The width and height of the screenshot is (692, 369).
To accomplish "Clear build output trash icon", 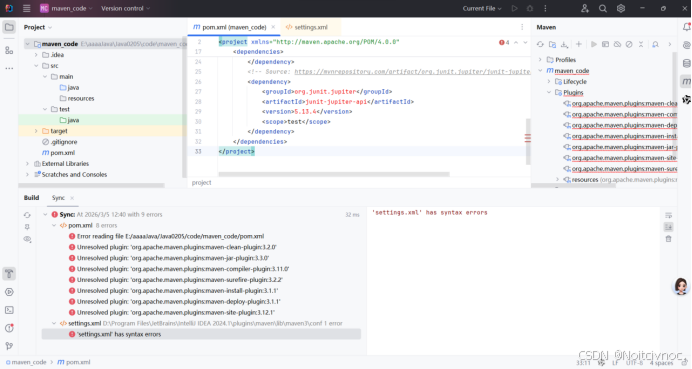I will tap(669, 239).
